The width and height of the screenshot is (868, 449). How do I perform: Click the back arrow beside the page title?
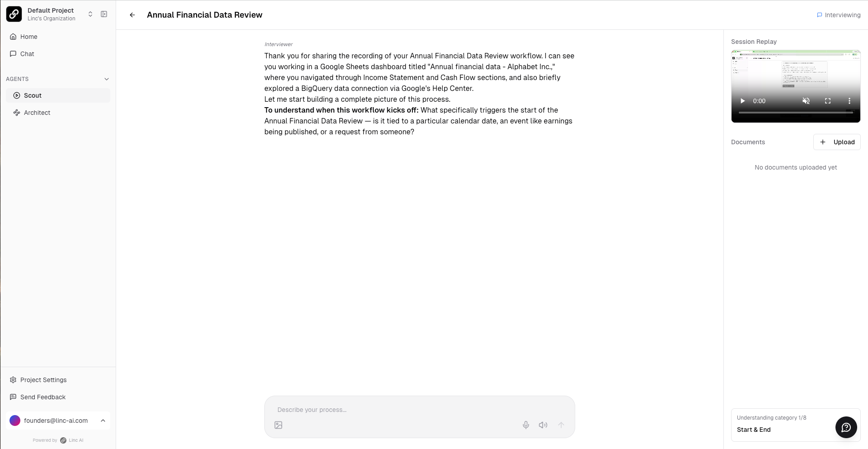132,15
